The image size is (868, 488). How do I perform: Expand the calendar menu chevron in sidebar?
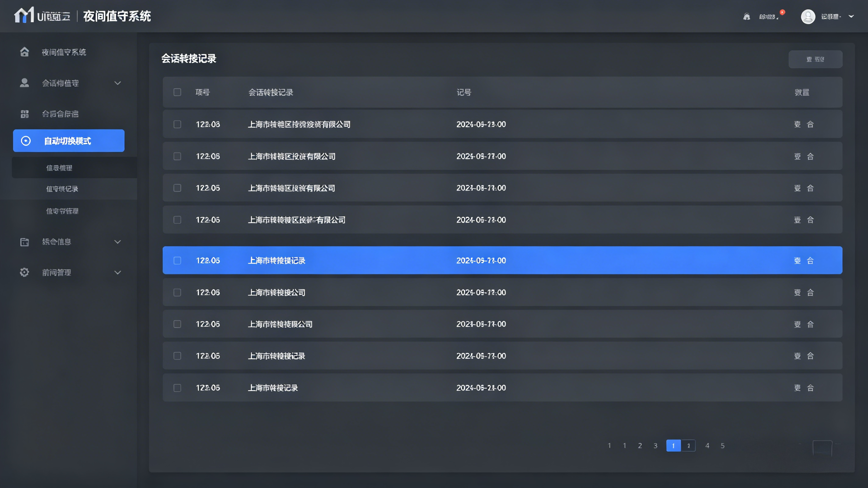[x=117, y=242]
